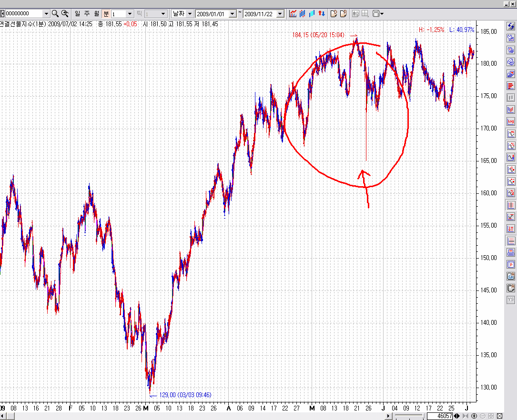The width and height of the screenshot is (517, 420).
Task: Toggle the Log scale icon in the sidebar
Action: tap(511, 121)
